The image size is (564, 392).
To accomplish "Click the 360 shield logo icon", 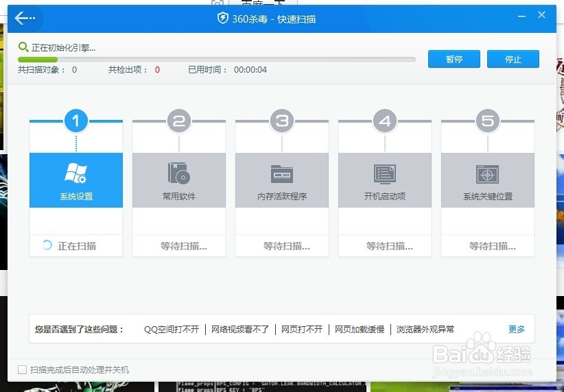I will [x=223, y=18].
